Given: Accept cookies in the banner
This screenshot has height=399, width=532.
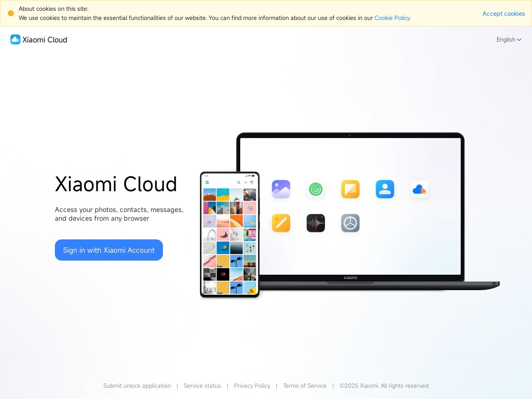Looking at the screenshot, I should tap(503, 14).
